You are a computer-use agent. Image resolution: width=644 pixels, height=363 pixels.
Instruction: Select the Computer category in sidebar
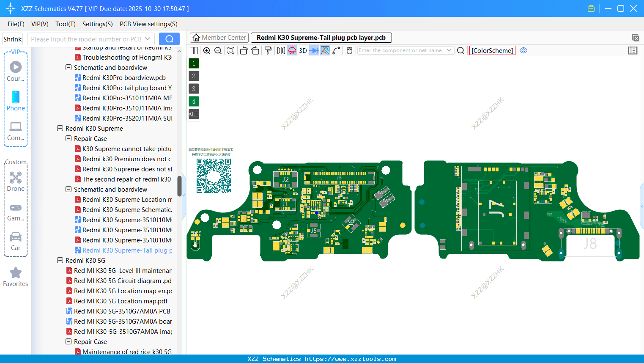[16, 131]
